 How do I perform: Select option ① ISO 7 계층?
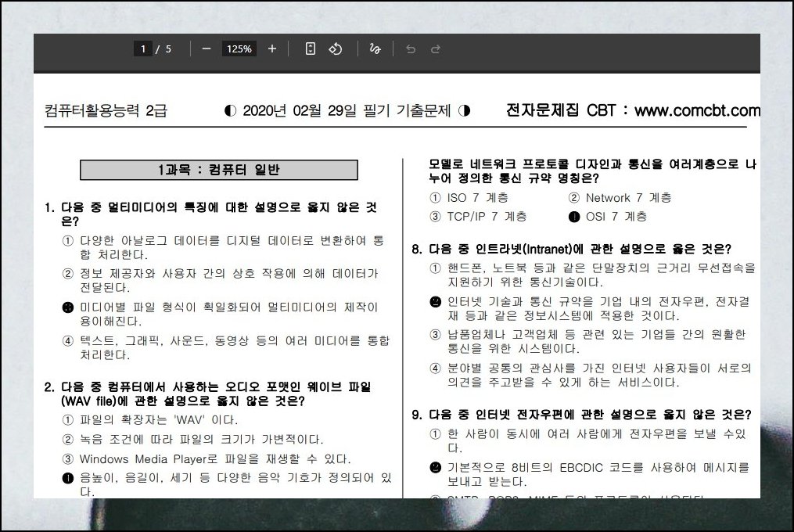point(469,197)
